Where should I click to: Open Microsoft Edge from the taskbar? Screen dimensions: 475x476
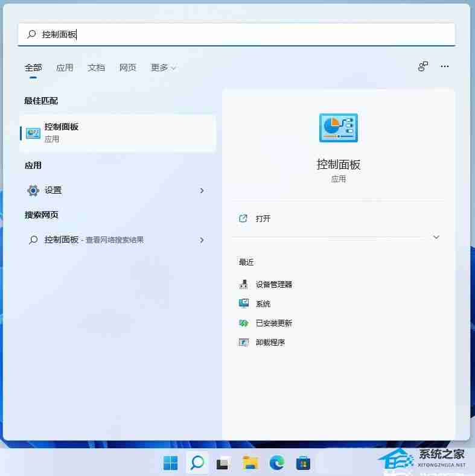(277, 463)
